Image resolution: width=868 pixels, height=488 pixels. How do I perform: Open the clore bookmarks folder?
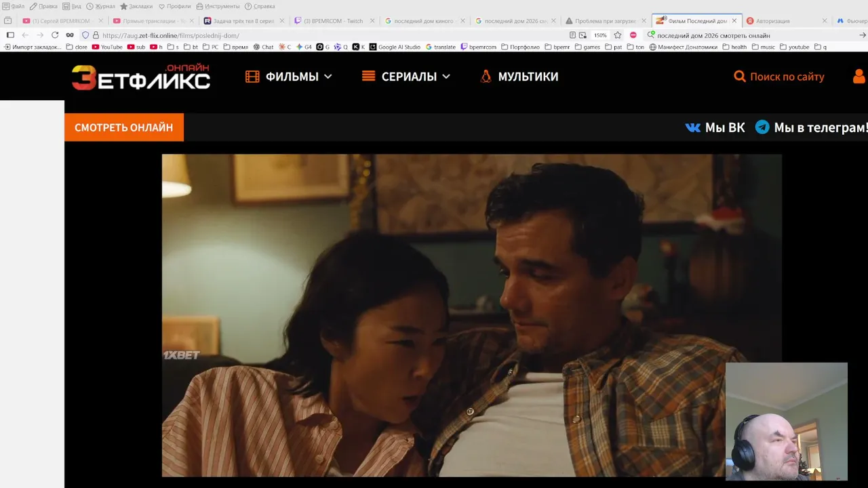[x=77, y=47]
